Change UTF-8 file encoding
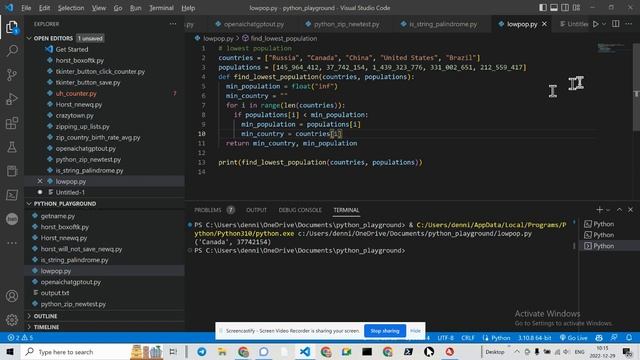640x360 pixels. point(445,338)
